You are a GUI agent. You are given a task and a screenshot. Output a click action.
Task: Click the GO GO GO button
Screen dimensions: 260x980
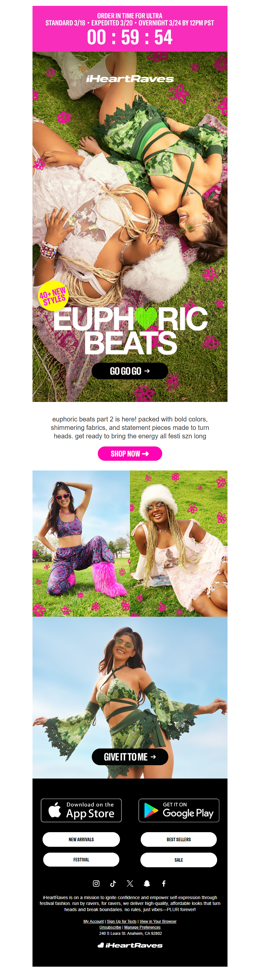click(x=130, y=370)
